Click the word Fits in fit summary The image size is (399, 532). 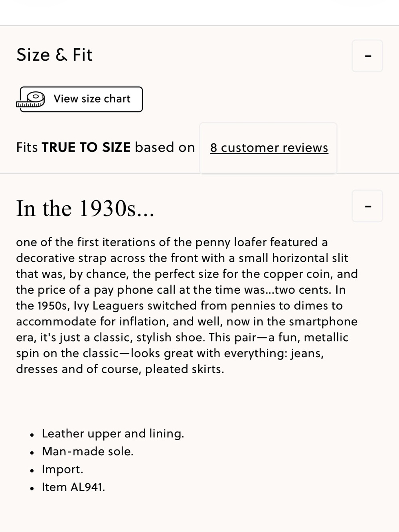pyautogui.click(x=27, y=147)
